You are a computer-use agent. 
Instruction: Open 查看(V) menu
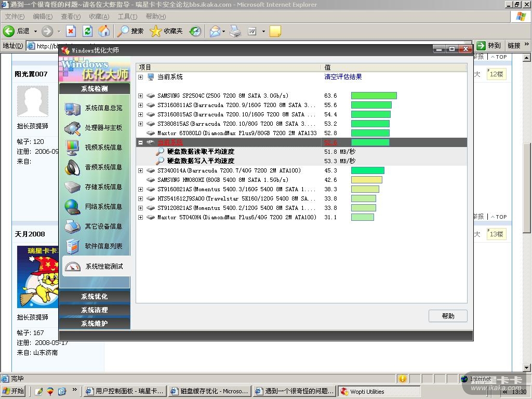coord(71,16)
